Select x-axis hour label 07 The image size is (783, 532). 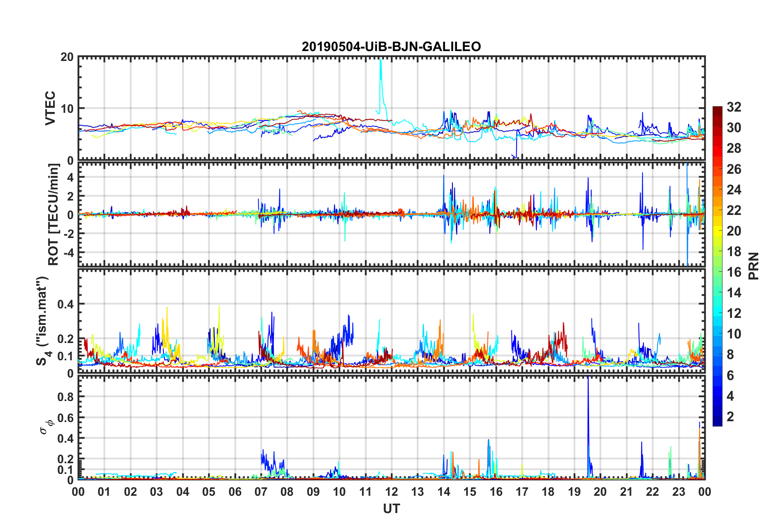tap(261, 492)
